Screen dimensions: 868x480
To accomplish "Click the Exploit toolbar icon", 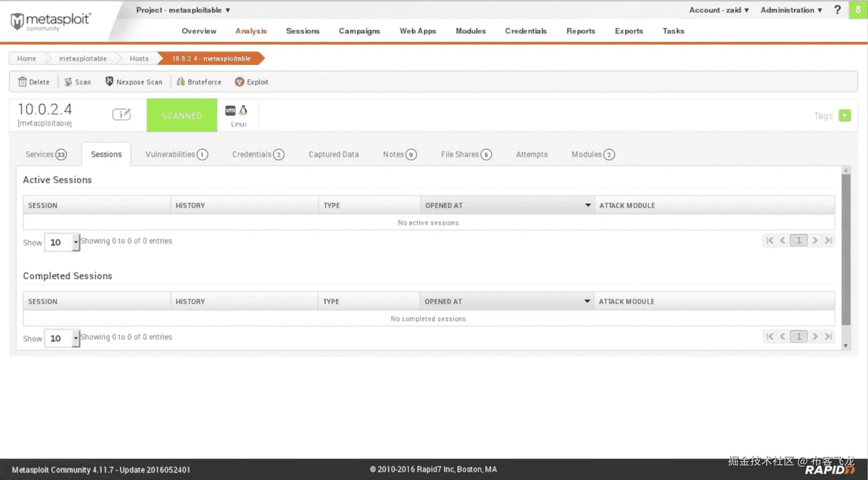I will click(x=239, y=82).
